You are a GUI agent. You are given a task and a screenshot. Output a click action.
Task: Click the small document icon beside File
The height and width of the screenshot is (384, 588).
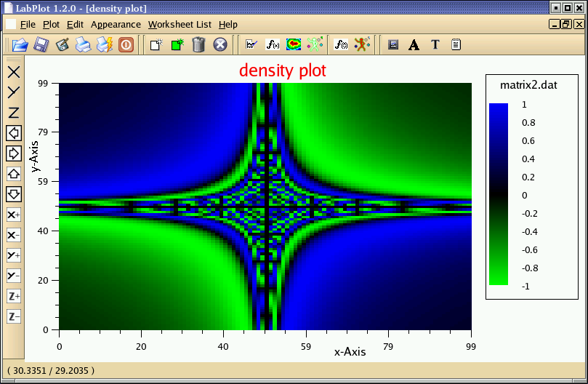pos(11,25)
